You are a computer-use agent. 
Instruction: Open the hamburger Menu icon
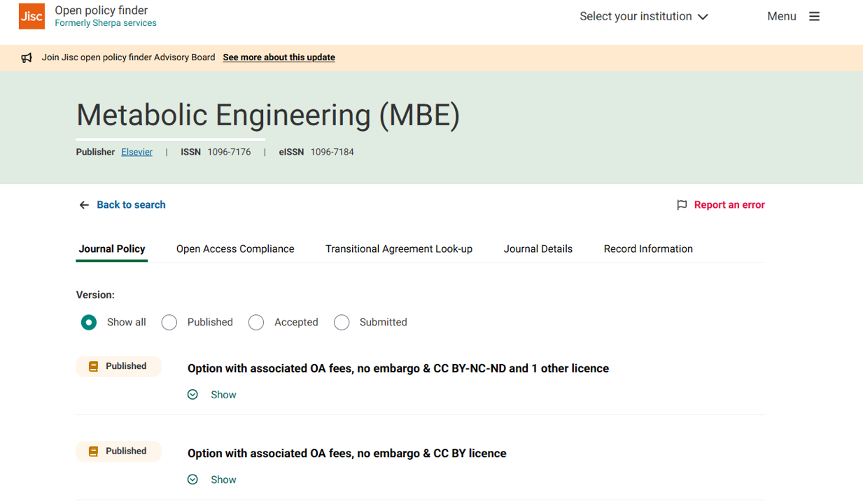tap(814, 16)
